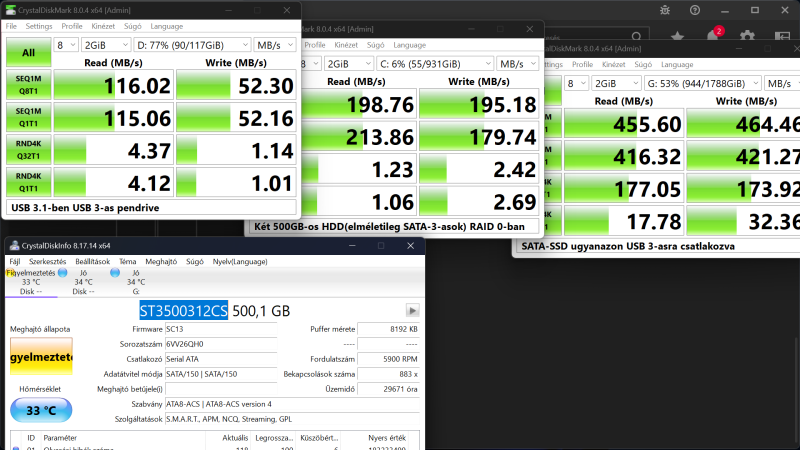Open the favorites star icon

coord(678,36)
